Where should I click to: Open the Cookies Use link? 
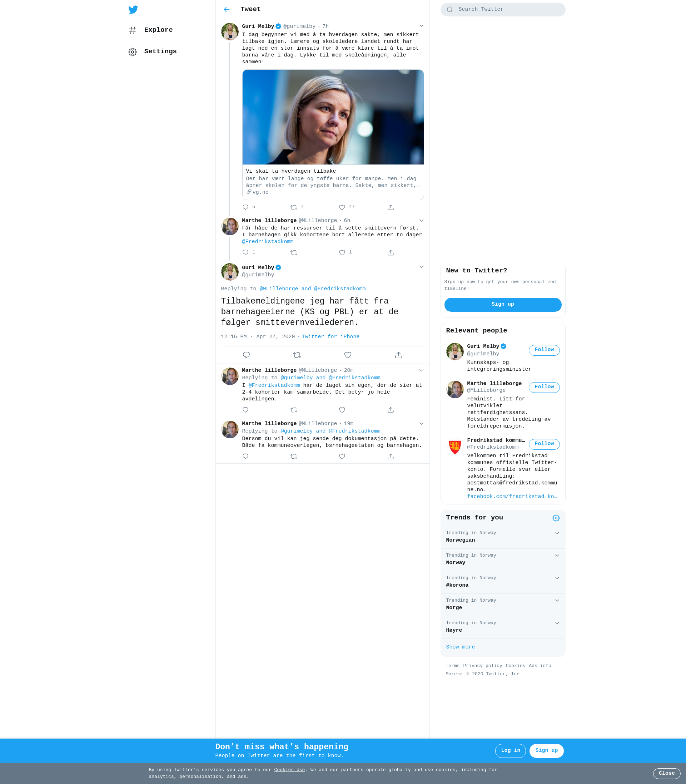pos(289,770)
